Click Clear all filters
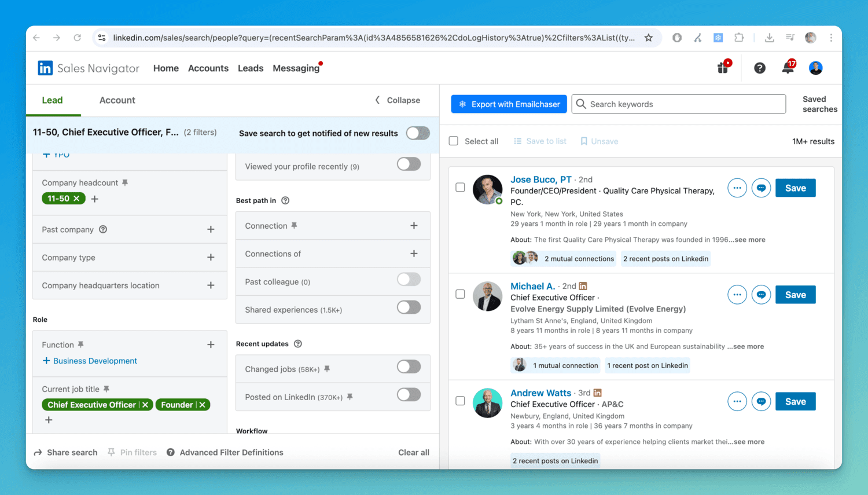The image size is (868, 495). point(414,453)
